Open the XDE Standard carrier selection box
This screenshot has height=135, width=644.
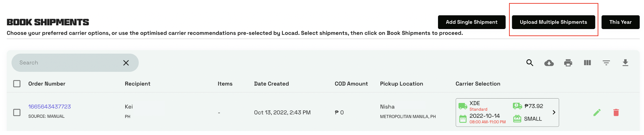point(501,112)
